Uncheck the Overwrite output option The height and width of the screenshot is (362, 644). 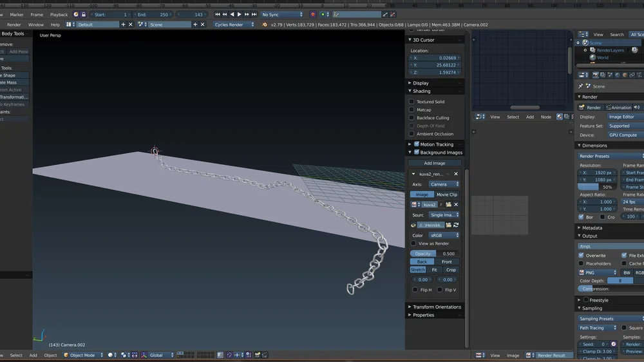point(581,256)
